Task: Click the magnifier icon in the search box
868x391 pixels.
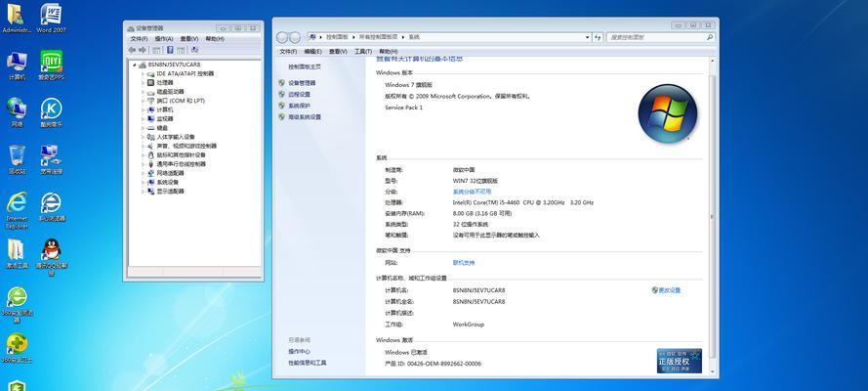Action: (710, 37)
